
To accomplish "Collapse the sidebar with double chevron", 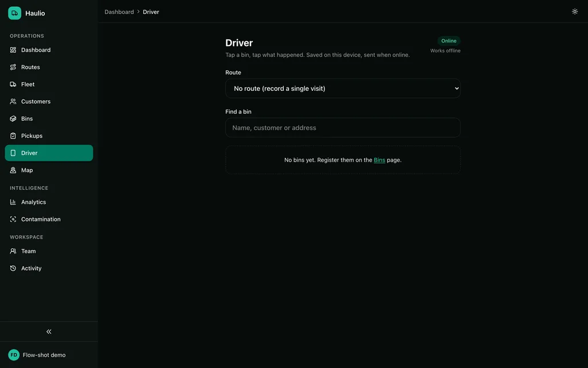I will coord(49,332).
